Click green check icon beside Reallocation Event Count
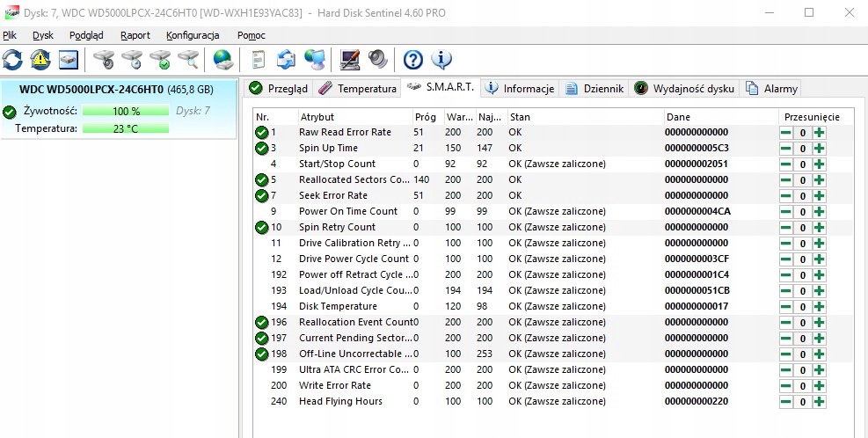 pos(261,322)
